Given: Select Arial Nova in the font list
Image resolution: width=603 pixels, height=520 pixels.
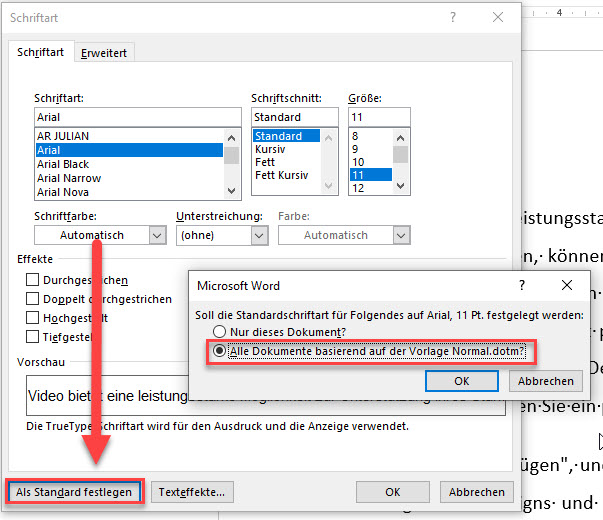Looking at the screenshot, I should pos(129,192).
